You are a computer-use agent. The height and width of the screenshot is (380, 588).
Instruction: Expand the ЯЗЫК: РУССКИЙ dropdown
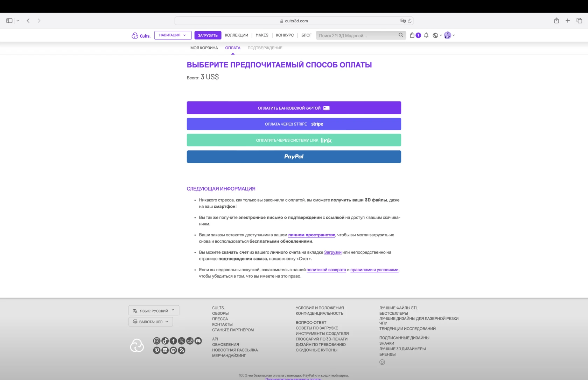pos(154,310)
